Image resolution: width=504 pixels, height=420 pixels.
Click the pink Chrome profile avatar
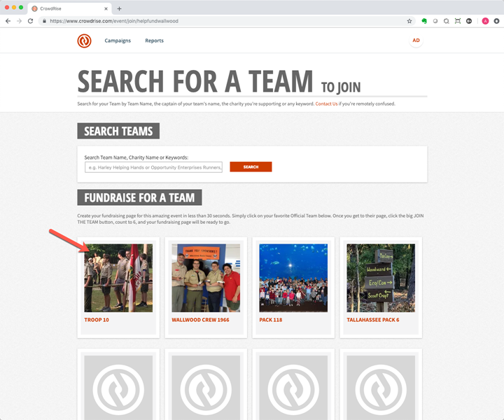tap(485, 21)
